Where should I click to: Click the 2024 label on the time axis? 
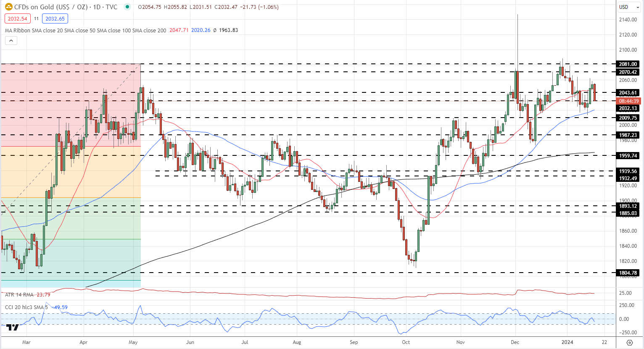click(567, 342)
